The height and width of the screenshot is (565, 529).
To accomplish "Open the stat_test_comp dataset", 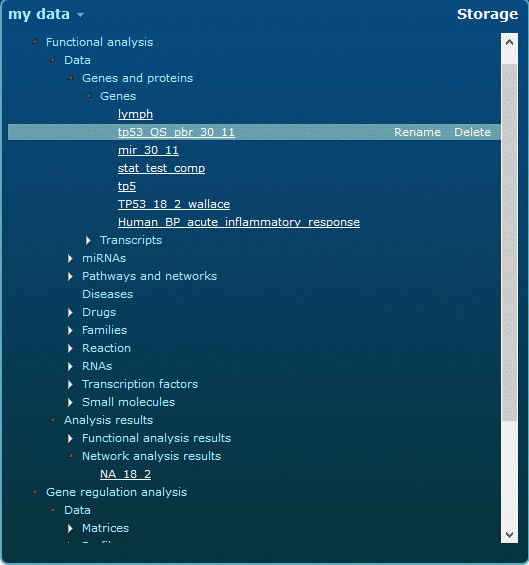I will pos(161,168).
